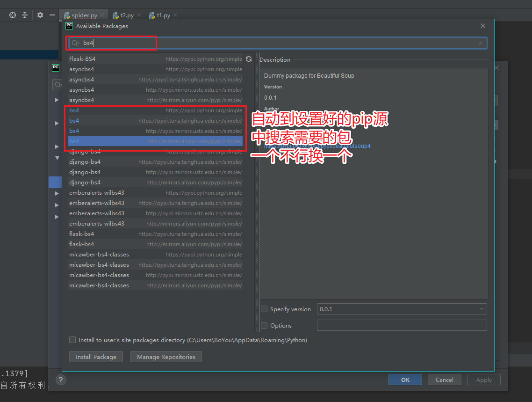Image resolution: width=532 pixels, height=402 pixels.
Task: Toggle install to user's site packages checkbox
Action: point(72,340)
